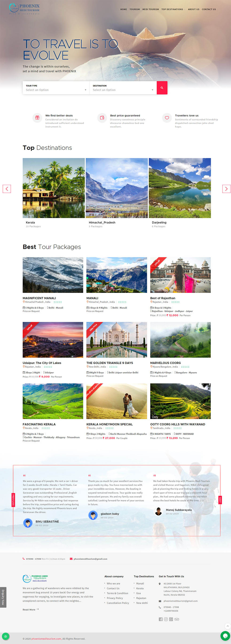Show next destinations with right arrow
Screen dimensions: 231x644
click(226, 189)
